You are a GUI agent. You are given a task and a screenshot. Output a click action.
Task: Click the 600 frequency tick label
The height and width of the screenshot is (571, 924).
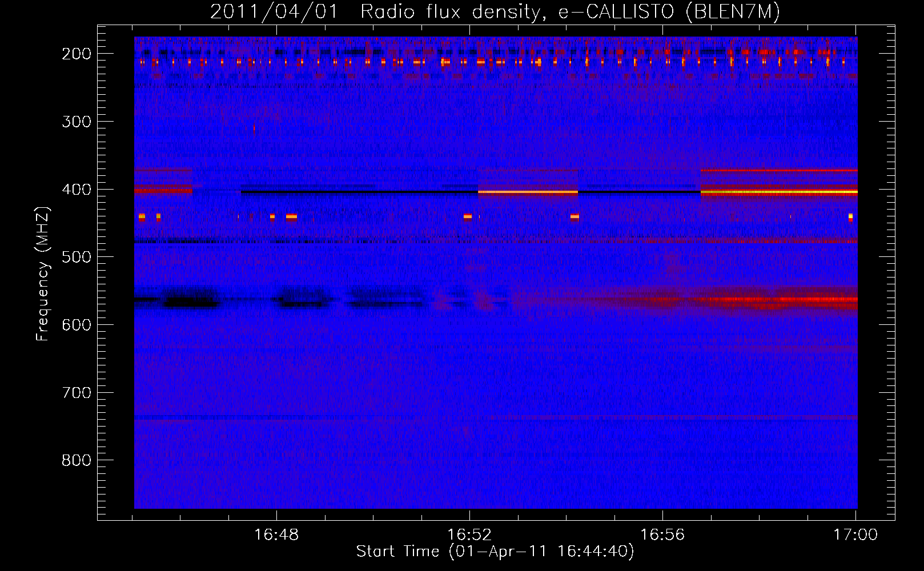click(76, 325)
